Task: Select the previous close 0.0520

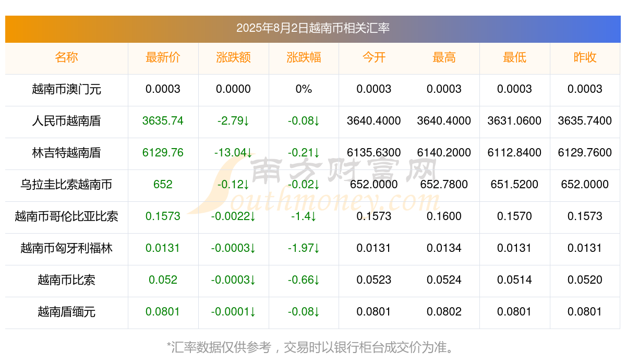Action: click(x=585, y=280)
